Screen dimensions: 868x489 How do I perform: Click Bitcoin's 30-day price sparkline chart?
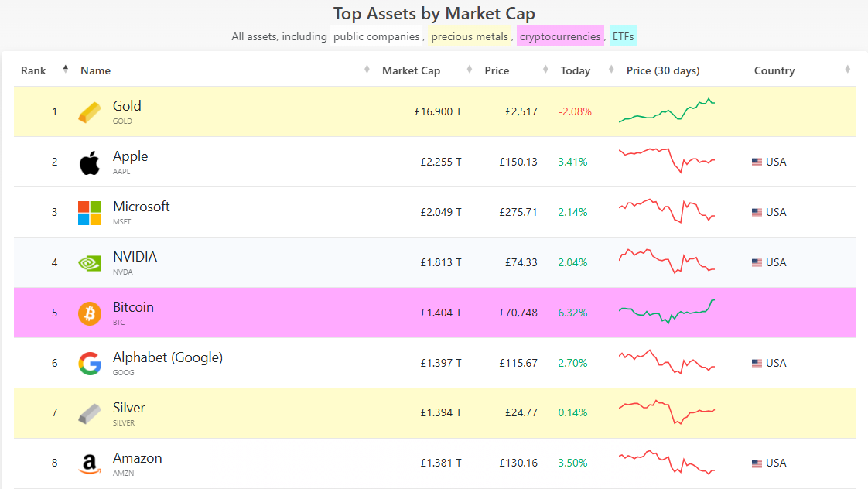pos(666,313)
